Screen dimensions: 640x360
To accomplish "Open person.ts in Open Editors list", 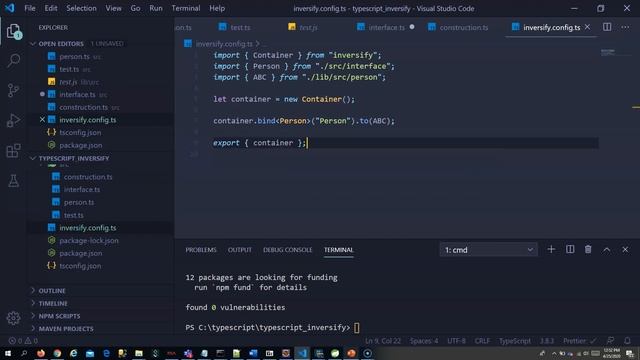I will coord(74,56).
